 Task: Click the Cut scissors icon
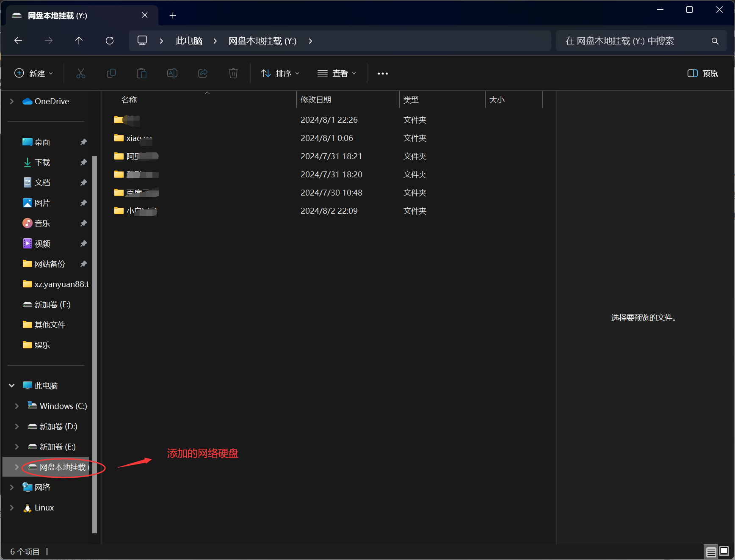point(81,73)
